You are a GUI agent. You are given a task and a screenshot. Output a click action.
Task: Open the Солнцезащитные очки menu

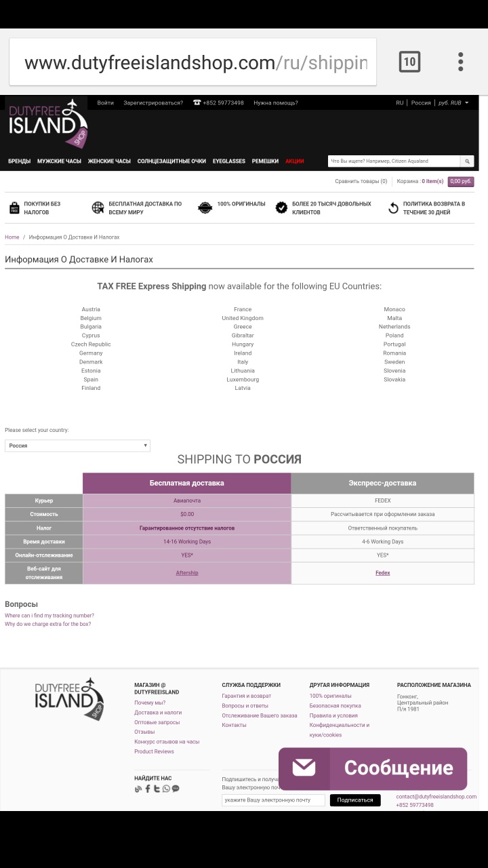pyautogui.click(x=171, y=161)
